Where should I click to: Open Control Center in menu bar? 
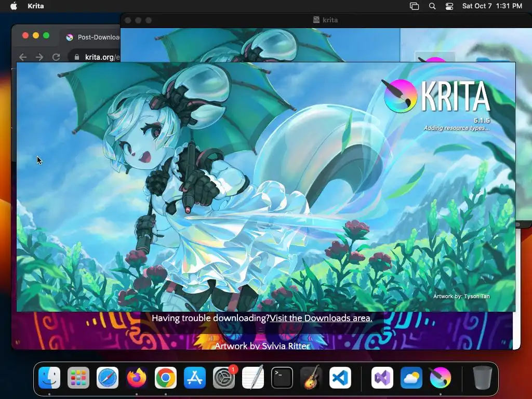449,6
